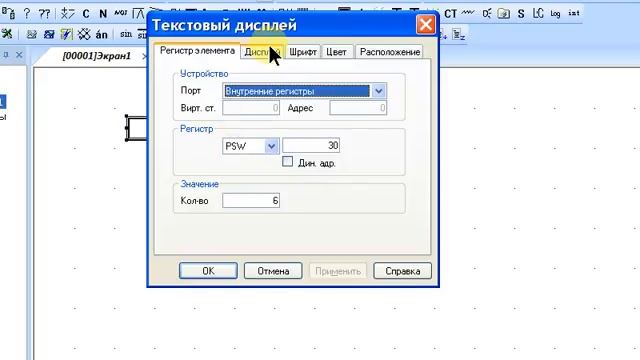Screen dimensions: 640x360
Task: Click the 'Log' toolbar icon
Action: tap(555, 13)
